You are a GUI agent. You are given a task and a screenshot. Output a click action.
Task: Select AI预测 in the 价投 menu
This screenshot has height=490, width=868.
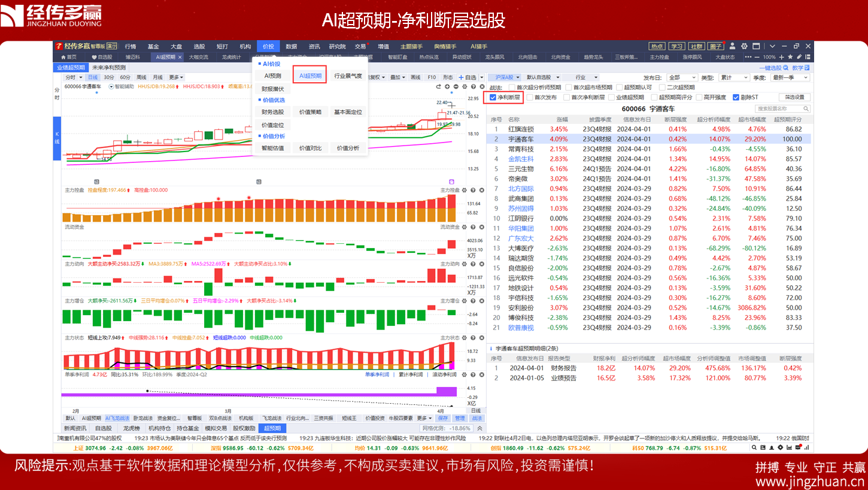[272, 76]
